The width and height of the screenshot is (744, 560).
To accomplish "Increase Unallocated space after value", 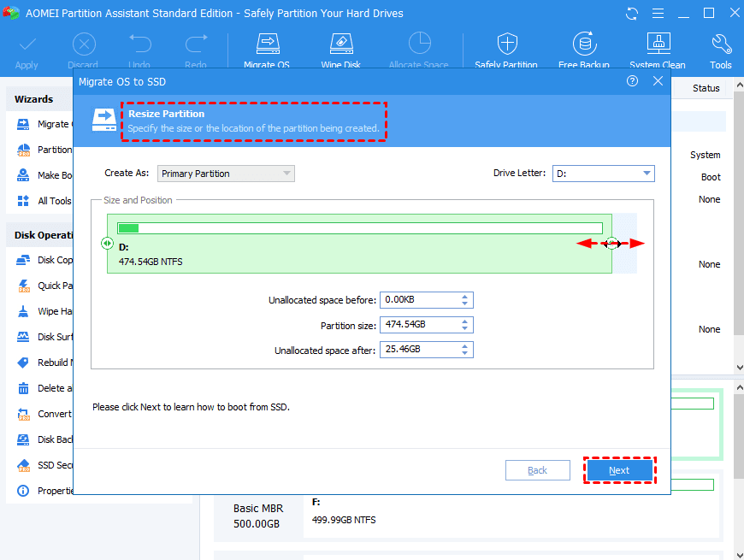I will pos(465,346).
